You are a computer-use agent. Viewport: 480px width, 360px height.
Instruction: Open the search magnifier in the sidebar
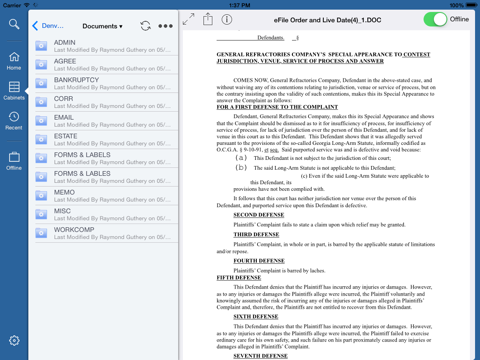point(14,24)
